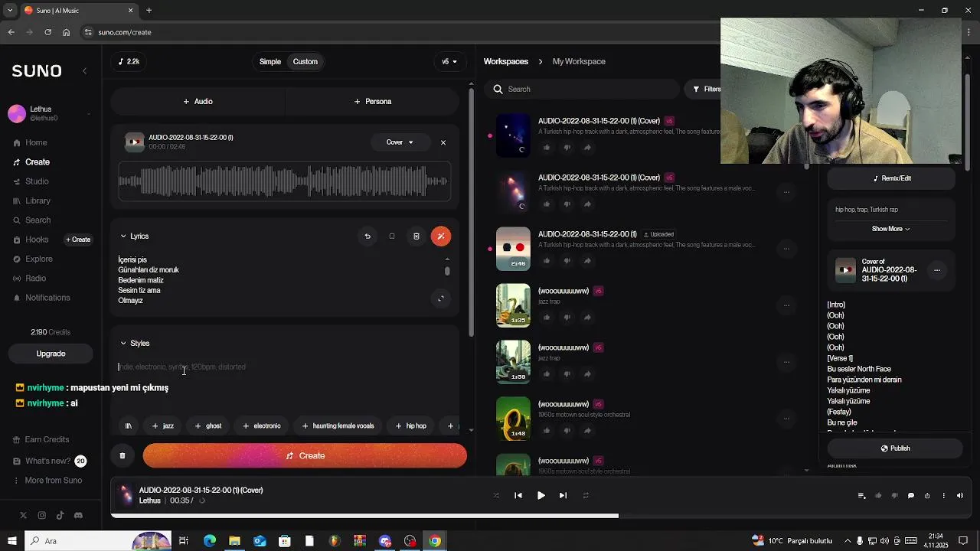This screenshot has height=551, width=980.
Task: Add audio with the + Audio button
Action: pyautogui.click(x=198, y=101)
